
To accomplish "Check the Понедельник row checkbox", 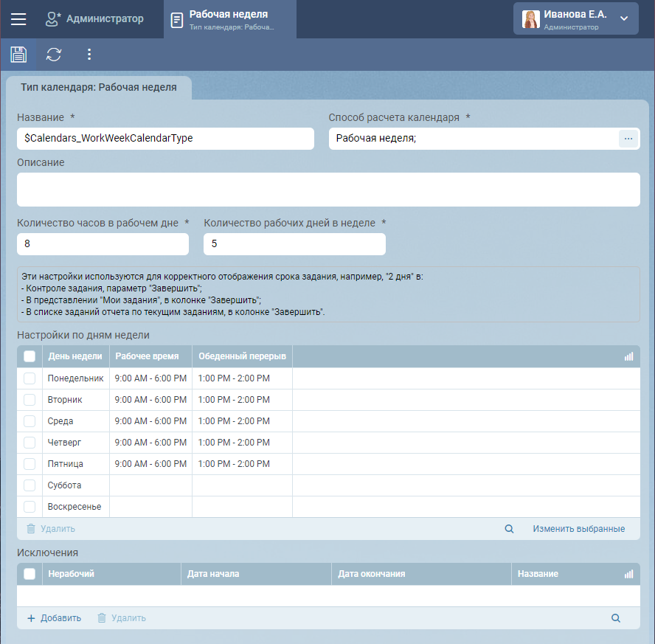I will (x=30, y=378).
